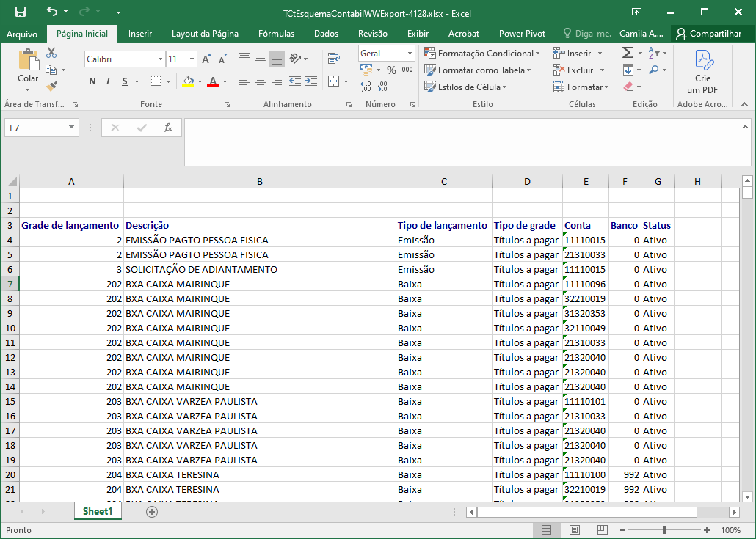
Task: Click the Compartilhar button
Action: [x=708, y=34]
